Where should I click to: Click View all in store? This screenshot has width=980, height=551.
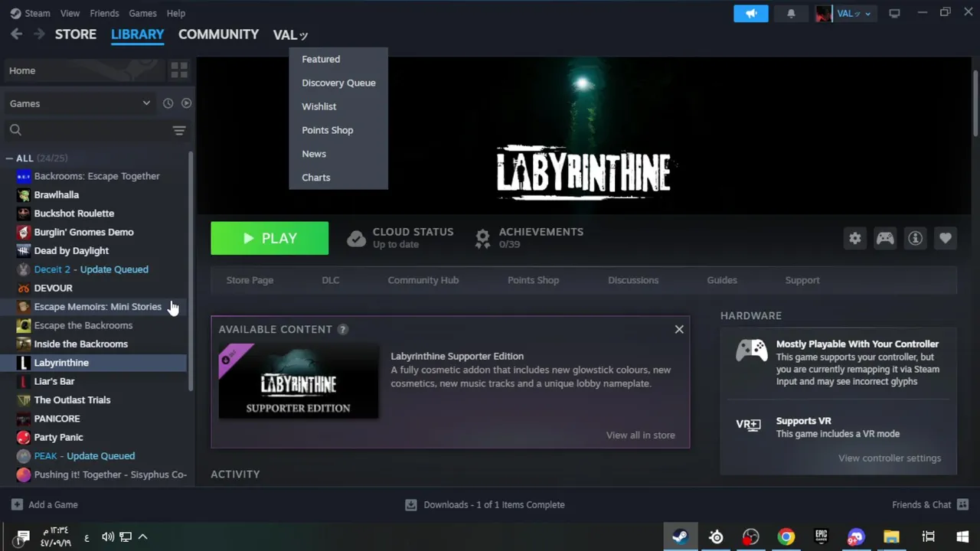pos(640,435)
